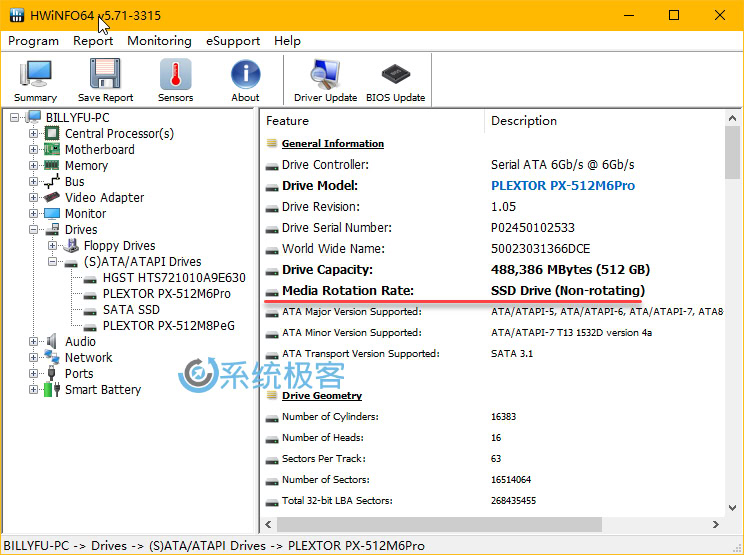The width and height of the screenshot is (744, 555).
Task: Click the PLEXTOR PX-512M8PeG drive icon
Action: pyautogui.click(x=90, y=328)
